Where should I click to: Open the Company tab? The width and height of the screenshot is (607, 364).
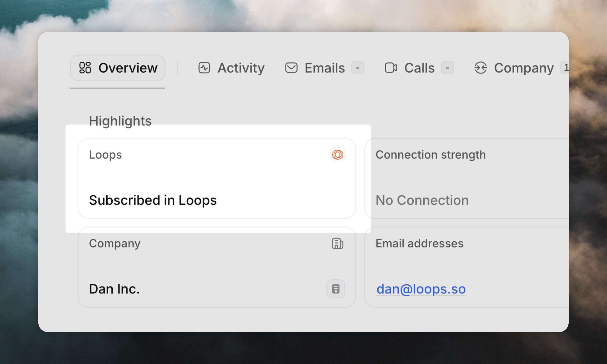pos(521,68)
